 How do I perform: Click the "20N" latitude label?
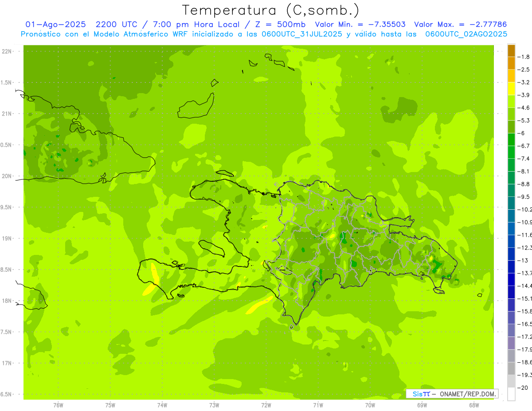pos(7,176)
